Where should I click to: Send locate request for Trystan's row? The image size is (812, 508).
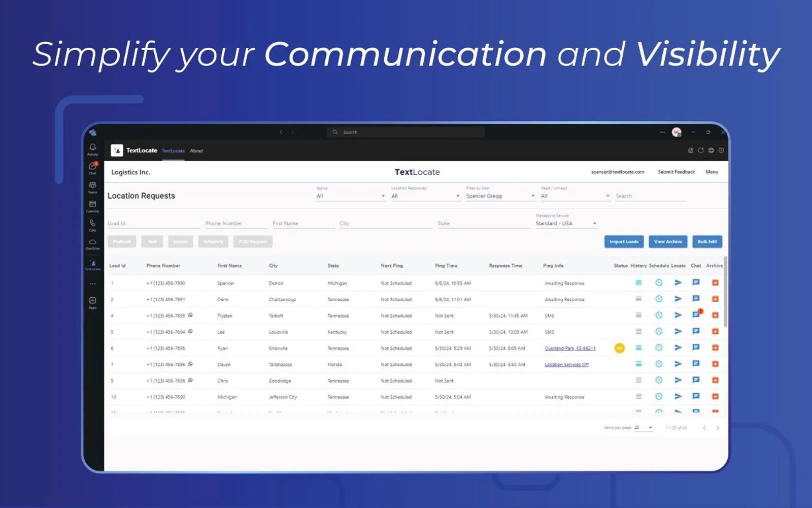pos(678,315)
